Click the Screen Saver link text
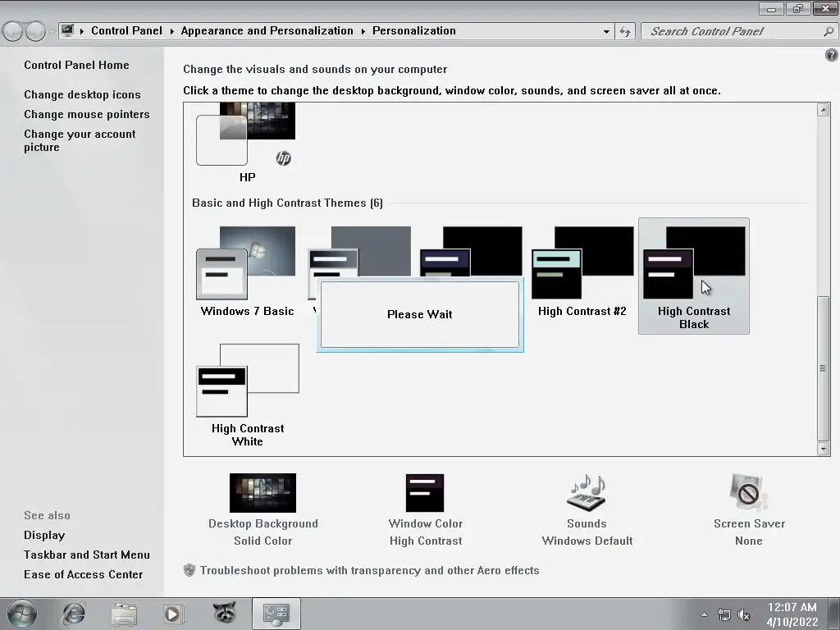 pos(749,523)
